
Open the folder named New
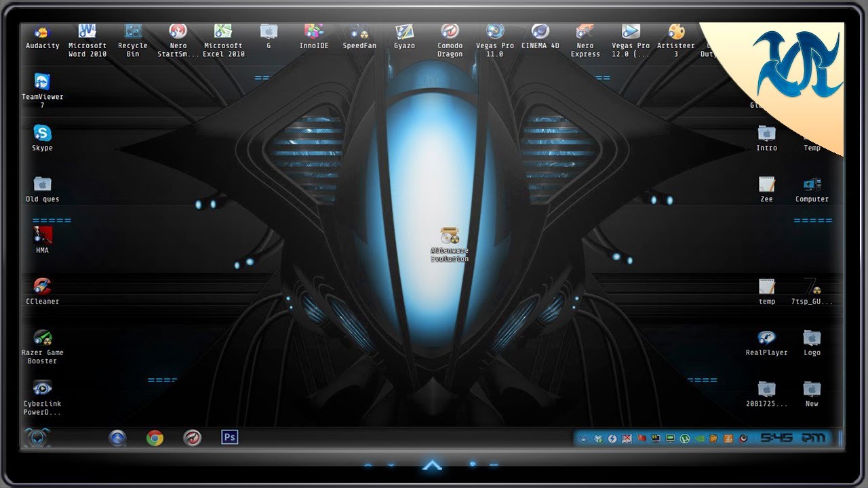[812, 394]
